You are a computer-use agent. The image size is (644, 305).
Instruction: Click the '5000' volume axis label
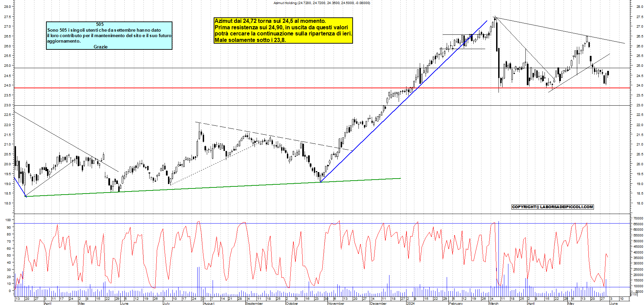(639, 292)
